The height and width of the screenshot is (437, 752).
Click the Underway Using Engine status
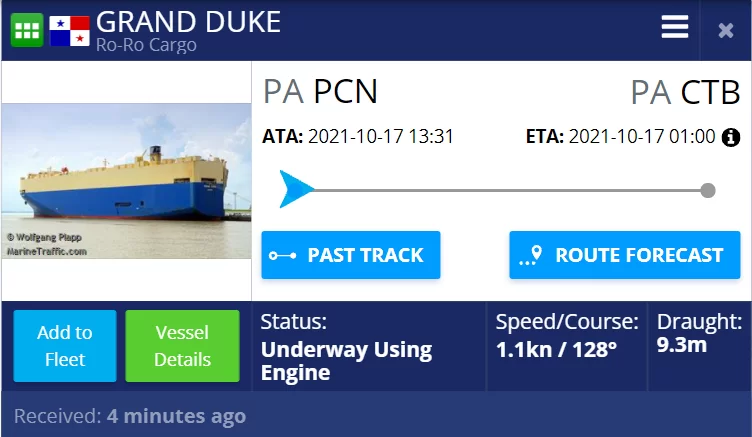click(346, 361)
